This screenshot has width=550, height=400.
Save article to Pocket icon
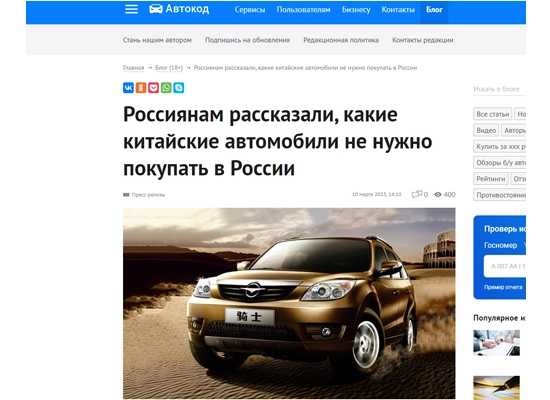tap(154, 87)
